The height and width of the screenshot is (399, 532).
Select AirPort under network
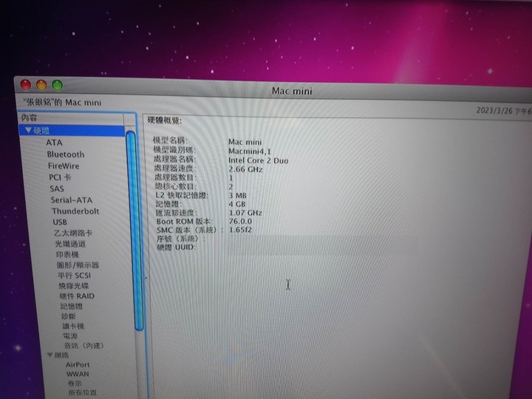pos(78,365)
